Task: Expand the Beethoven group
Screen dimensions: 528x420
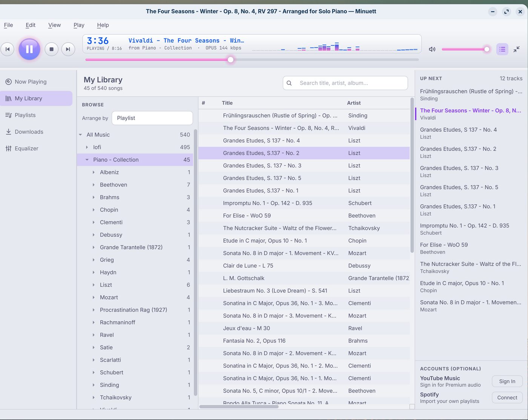Action: [94, 185]
